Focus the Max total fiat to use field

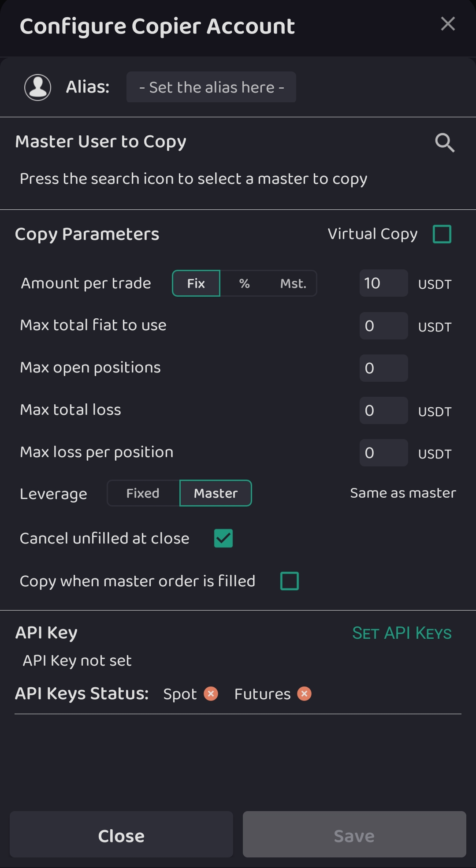(383, 326)
